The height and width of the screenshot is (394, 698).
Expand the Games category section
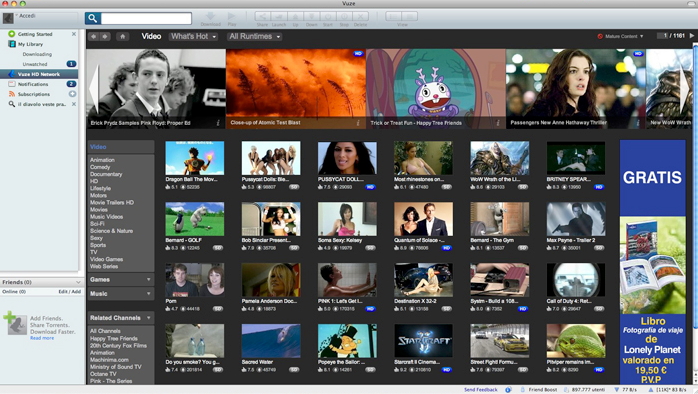point(121,280)
